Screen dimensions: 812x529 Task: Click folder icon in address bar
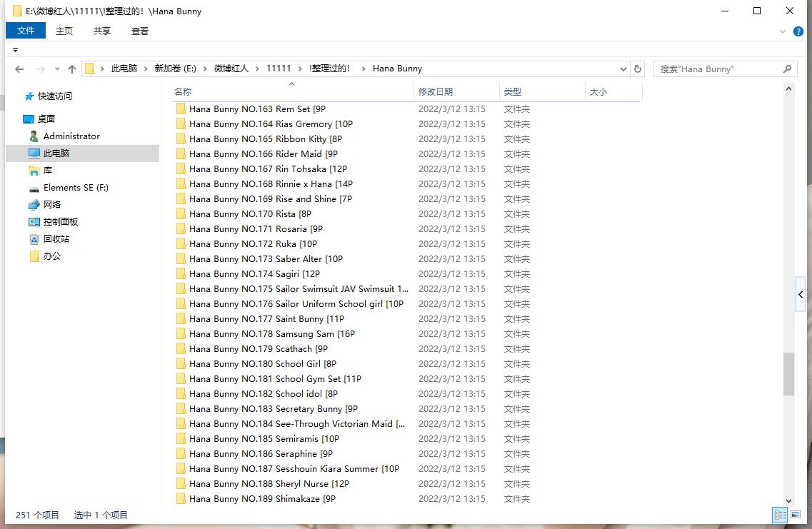pos(89,69)
